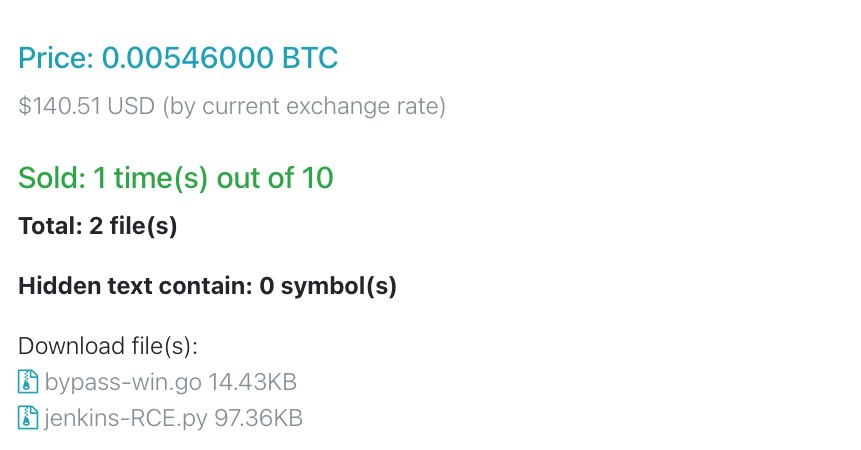Click the word 'USD' in the exchange line
The height and width of the screenshot is (450, 861).
click(136, 106)
